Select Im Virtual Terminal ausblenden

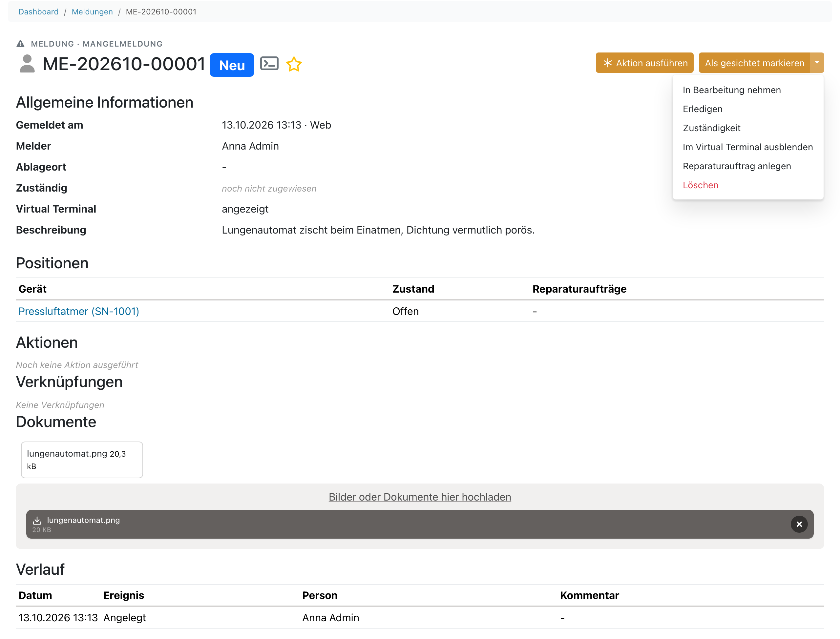click(747, 147)
